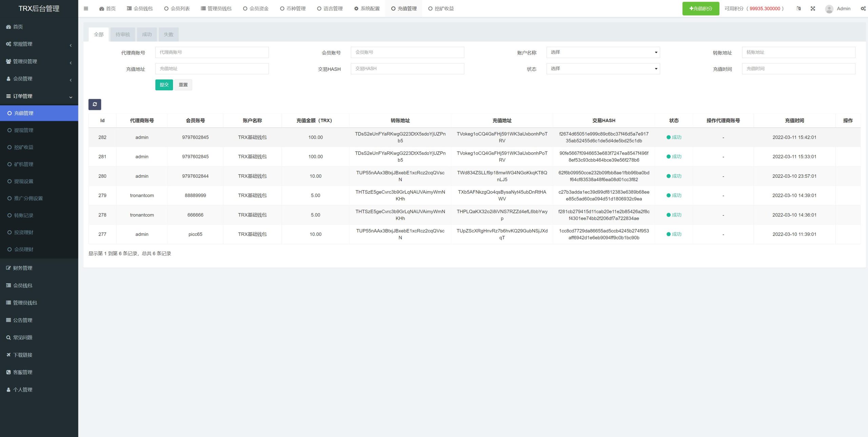Screen dimensions: 868x437
Task: Click the language translate icon in header
Action: 798,8
